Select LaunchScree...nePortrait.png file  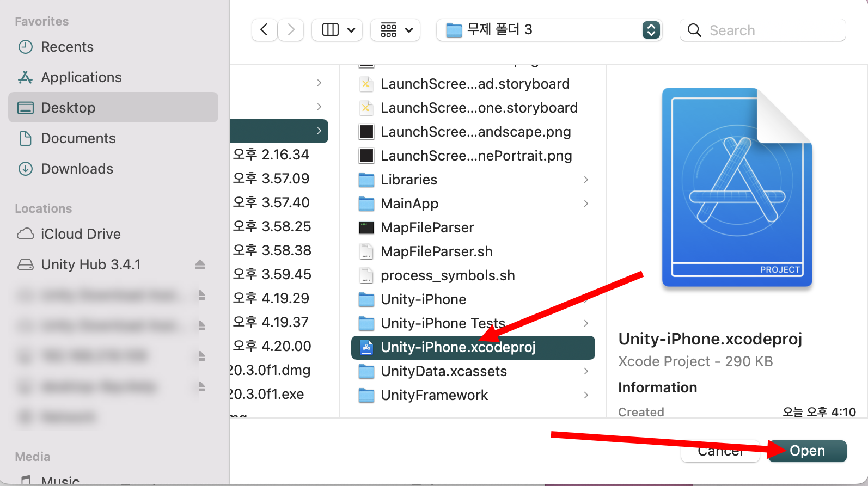(473, 156)
